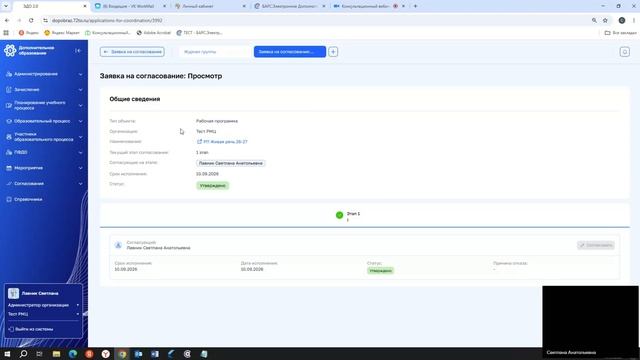
Task: Open File Explorer from the taskbar
Action: (x=56, y=354)
